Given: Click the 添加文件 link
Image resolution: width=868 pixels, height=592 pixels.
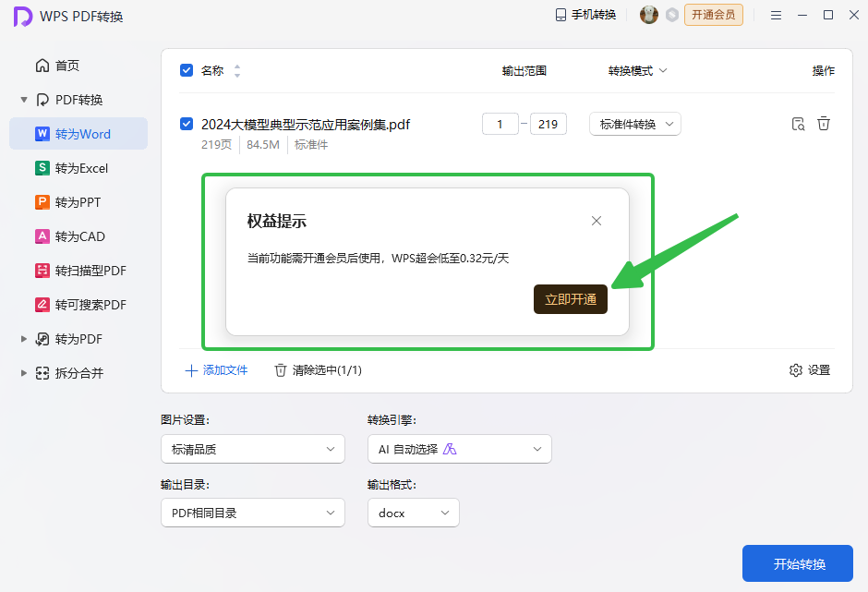Looking at the screenshot, I should tap(216, 370).
